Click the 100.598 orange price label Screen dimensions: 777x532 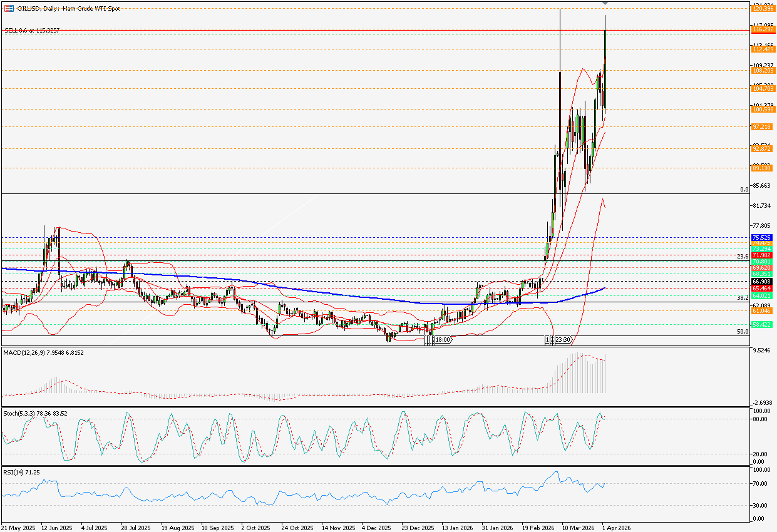click(x=763, y=110)
